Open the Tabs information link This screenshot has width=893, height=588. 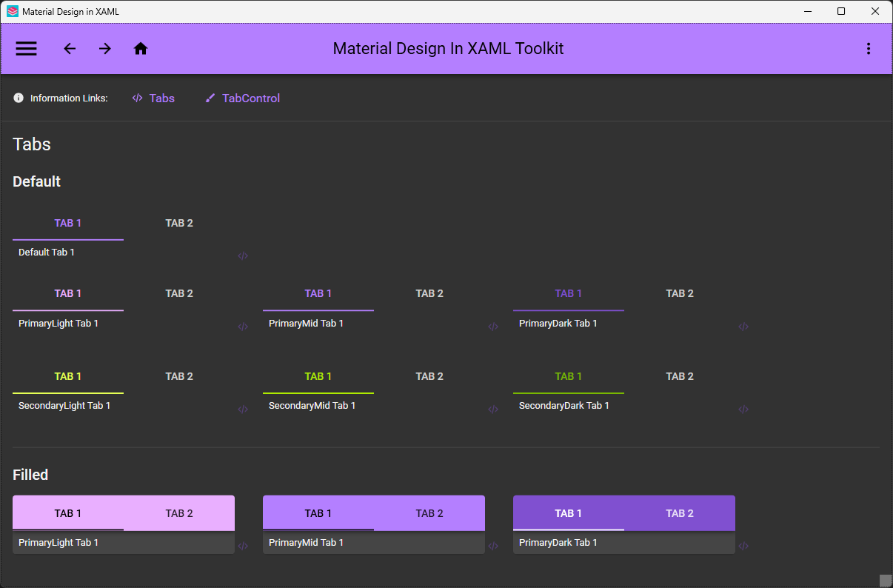coord(153,98)
